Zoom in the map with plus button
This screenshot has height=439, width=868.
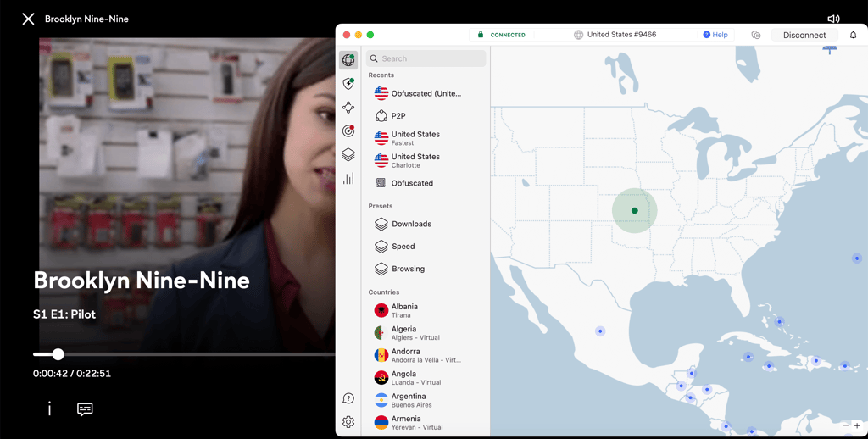point(857,425)
